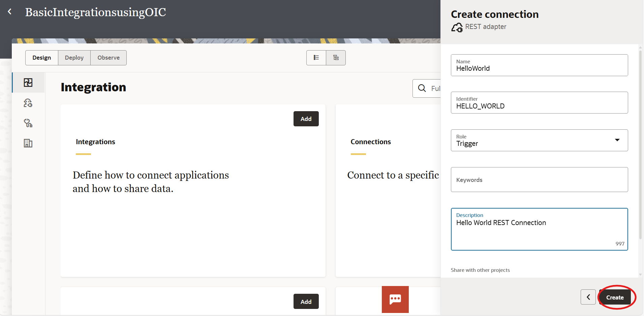Switch to the Deploy tab
The height and width of the screenshot is (316, 644).
(x=74, y=58)
